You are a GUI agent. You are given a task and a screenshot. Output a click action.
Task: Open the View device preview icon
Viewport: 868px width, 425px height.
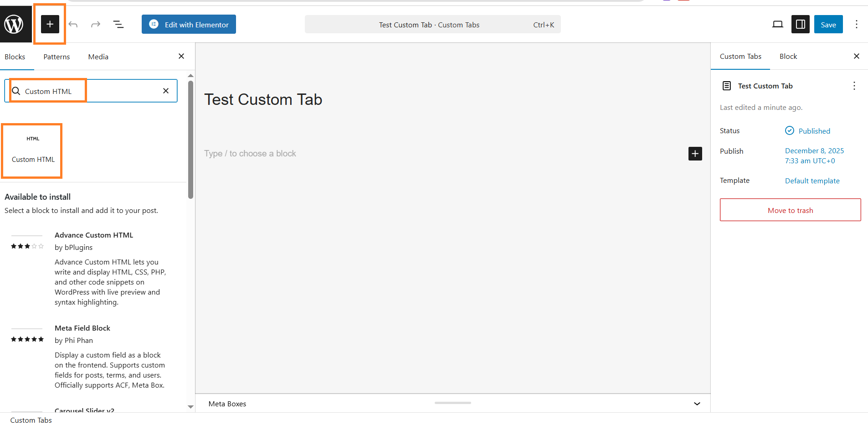(777, 24)
